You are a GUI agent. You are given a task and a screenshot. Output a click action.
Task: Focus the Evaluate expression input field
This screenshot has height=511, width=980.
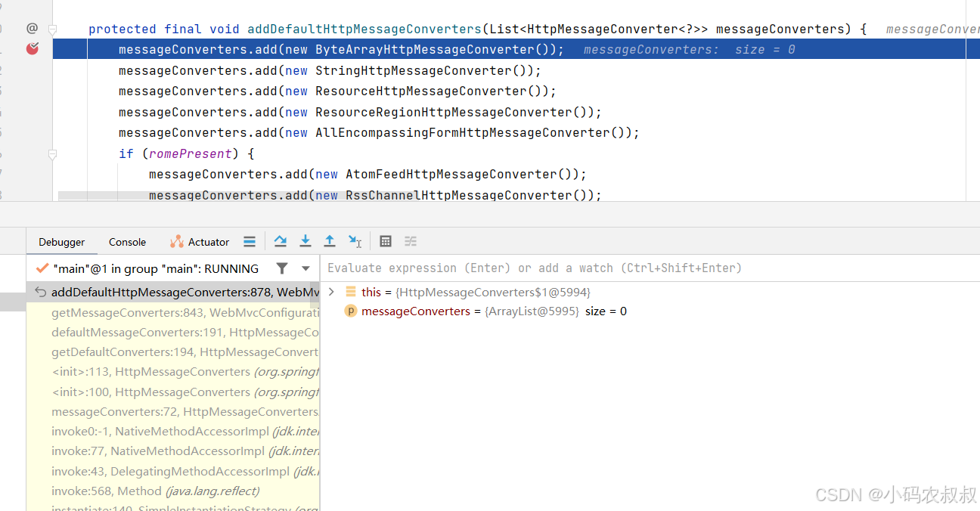[x=650, y=268]
